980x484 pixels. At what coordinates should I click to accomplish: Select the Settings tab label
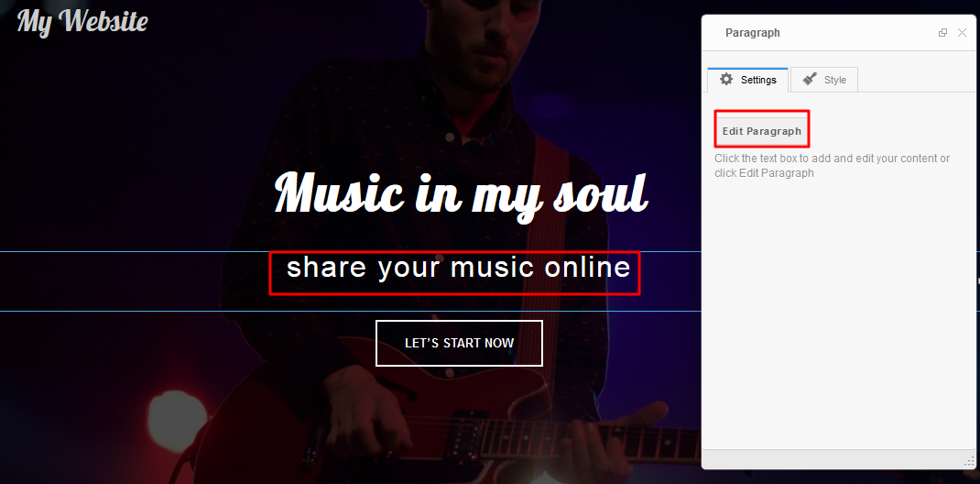(758, 80)
